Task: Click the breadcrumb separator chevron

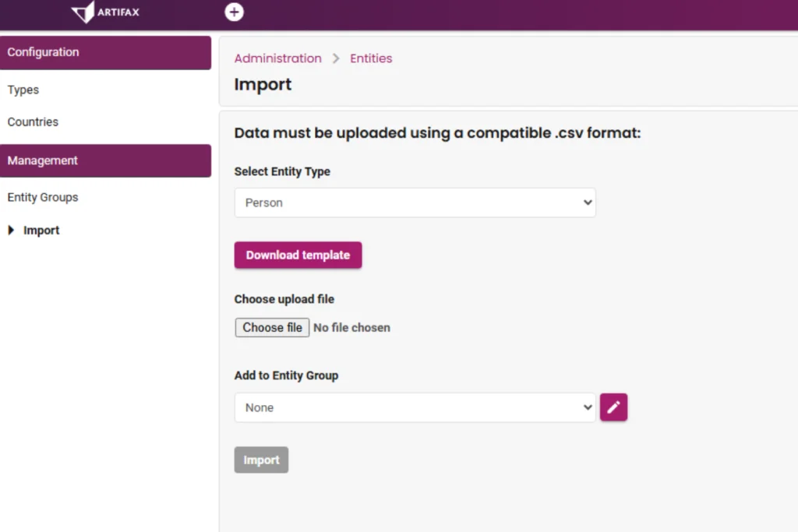Action: tap(335, 58)
